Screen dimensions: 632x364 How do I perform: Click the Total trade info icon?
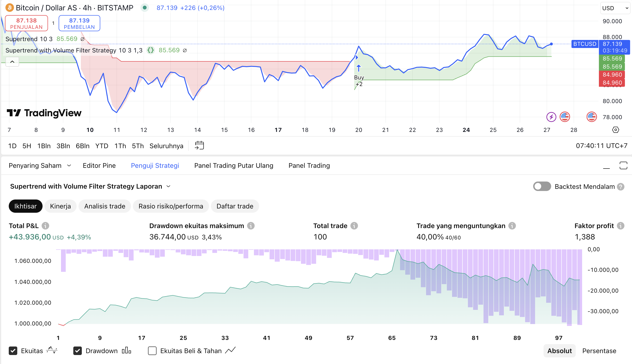[354, 226]
